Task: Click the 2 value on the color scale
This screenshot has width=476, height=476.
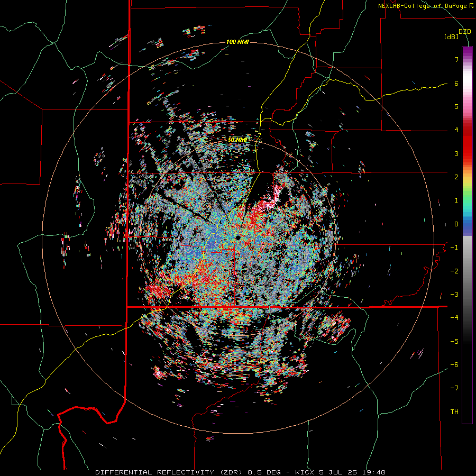Action: (456, 177)
